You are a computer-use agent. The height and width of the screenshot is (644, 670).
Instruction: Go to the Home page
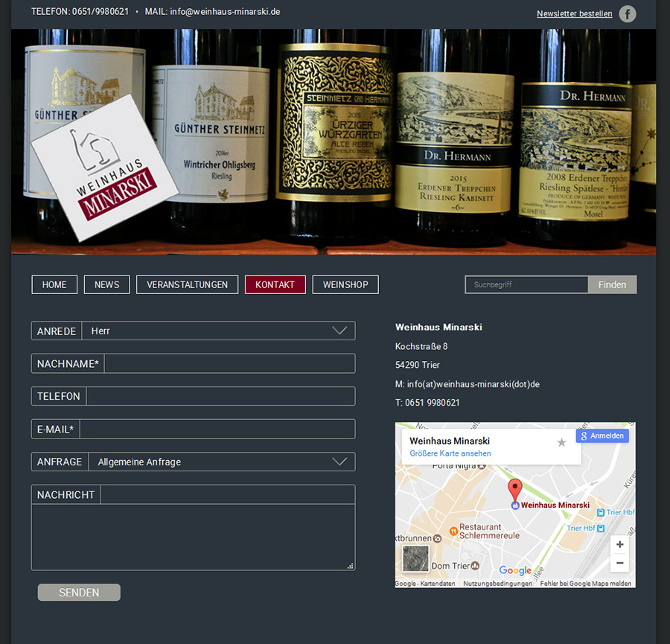point(54,284)
